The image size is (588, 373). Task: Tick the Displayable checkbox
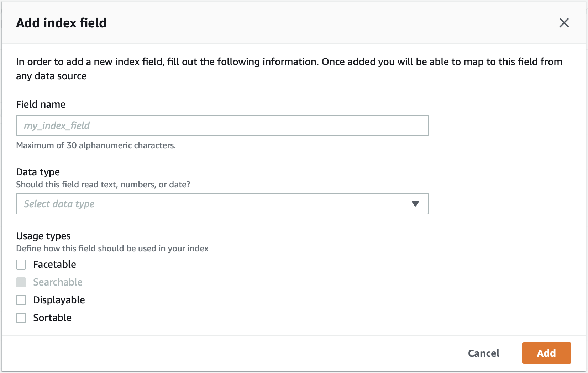[x=21, y=300]
